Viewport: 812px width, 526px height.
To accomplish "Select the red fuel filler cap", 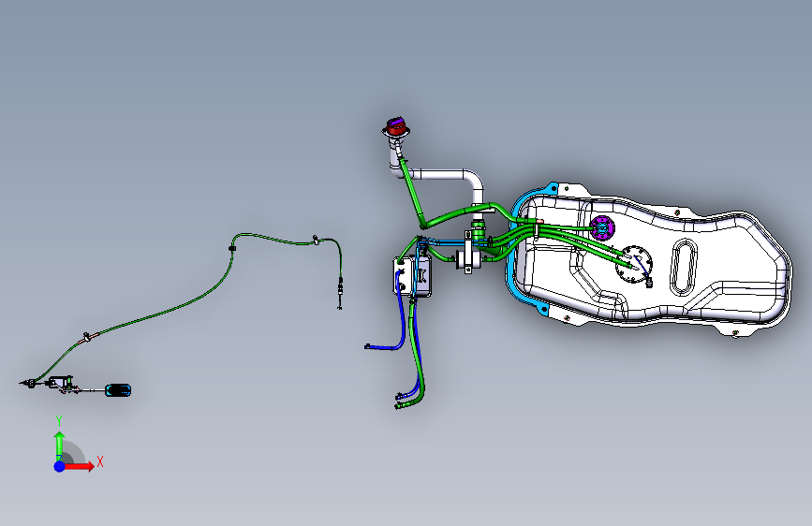I will (x=396, y=127).
